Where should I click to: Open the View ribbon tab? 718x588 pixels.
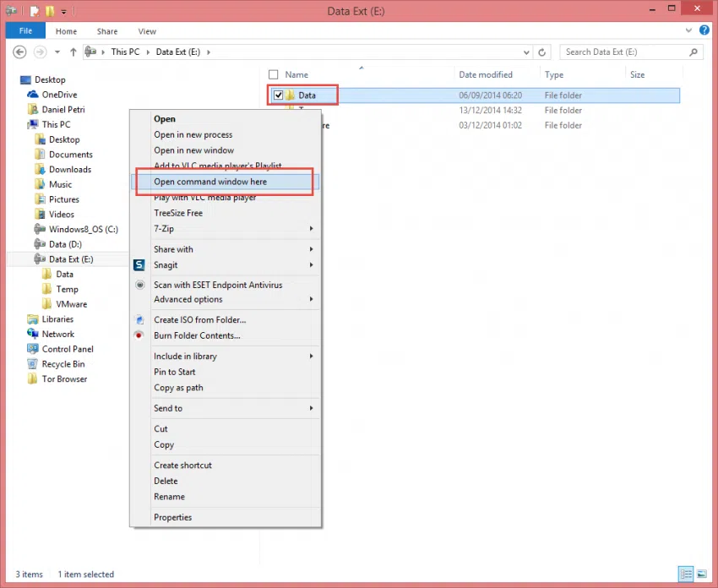coord(147,31)
